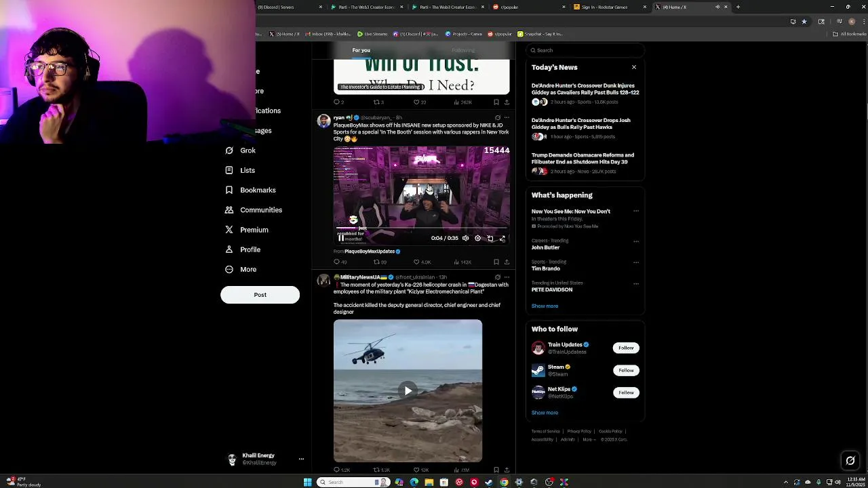Open the Windows Start menu
Image resolution: width=868 pixels, height=488 pixels.
click(307, 482)
